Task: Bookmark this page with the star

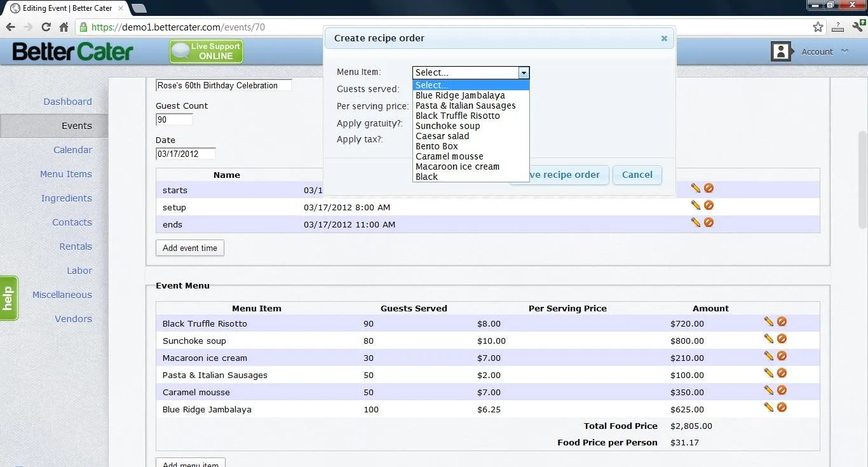Action: pos(818,27)
